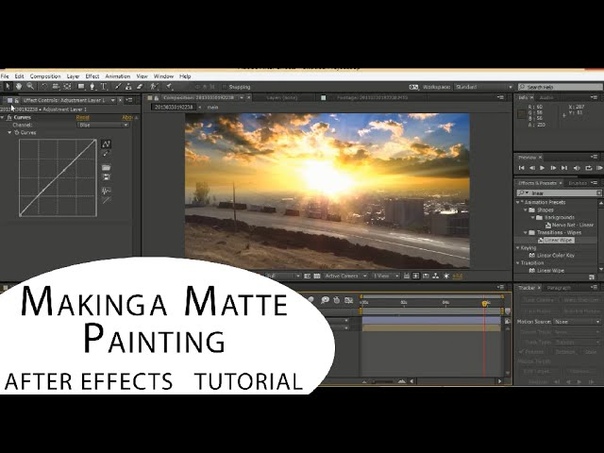This screenshot has width=604, height=453.
Task: Open Motion Source None dropdown
Action: (577, 322)
